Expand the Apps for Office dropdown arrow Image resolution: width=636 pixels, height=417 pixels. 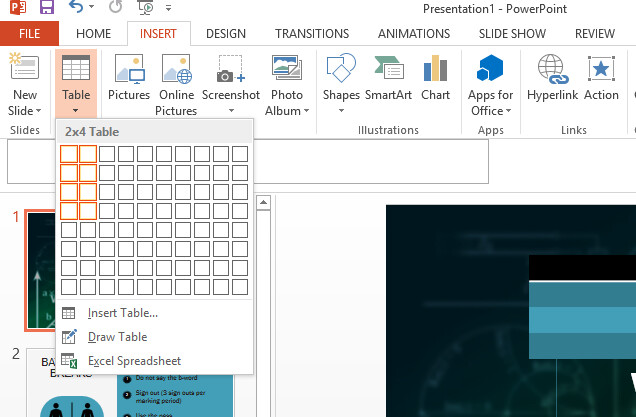(x=508, y=111)
